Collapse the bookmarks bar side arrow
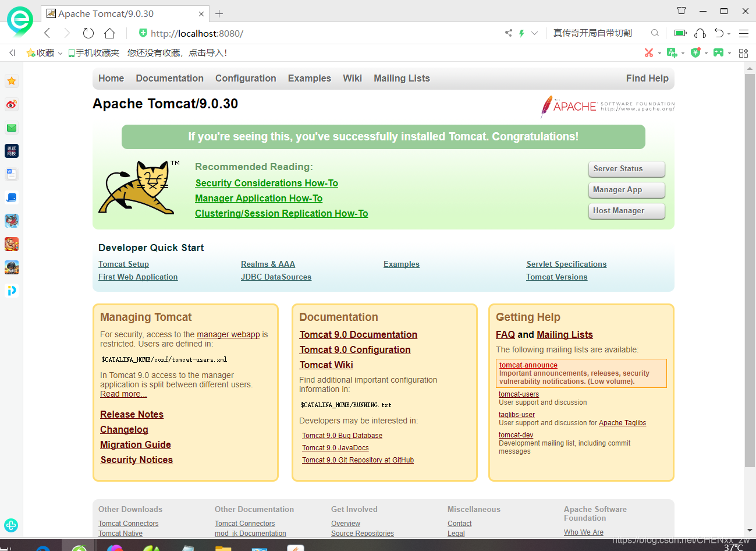 pyautogui.click(x=12, y=53)
